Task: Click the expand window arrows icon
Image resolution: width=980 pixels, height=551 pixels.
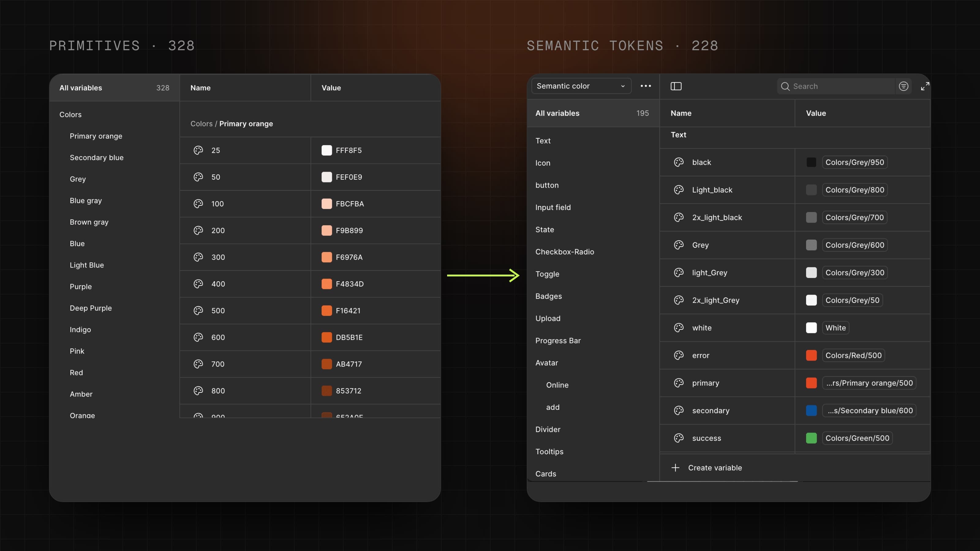Action: [x=925, y=86]
